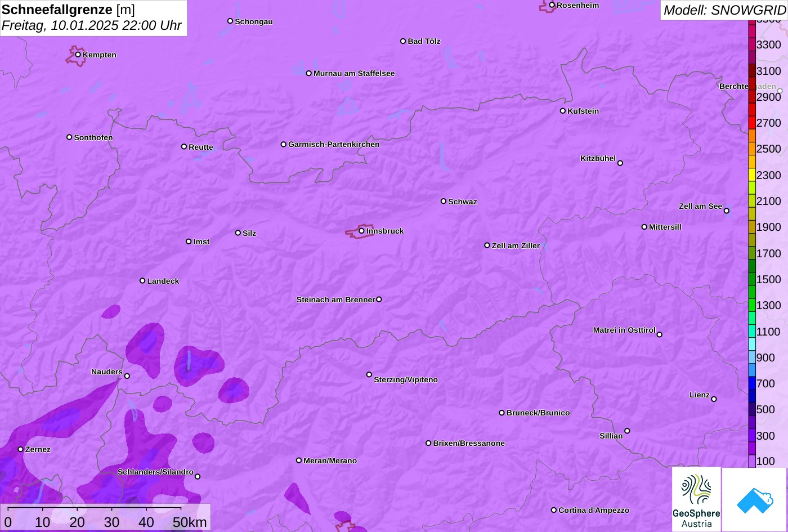Click the Schlanders/Silandro town label

click(155, 472)
